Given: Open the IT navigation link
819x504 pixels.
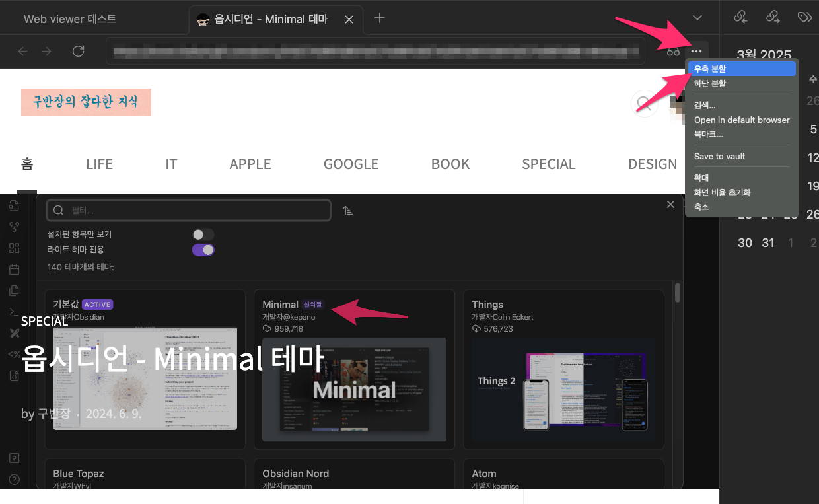Looking at the screenshot, I should tap(171, 164).
